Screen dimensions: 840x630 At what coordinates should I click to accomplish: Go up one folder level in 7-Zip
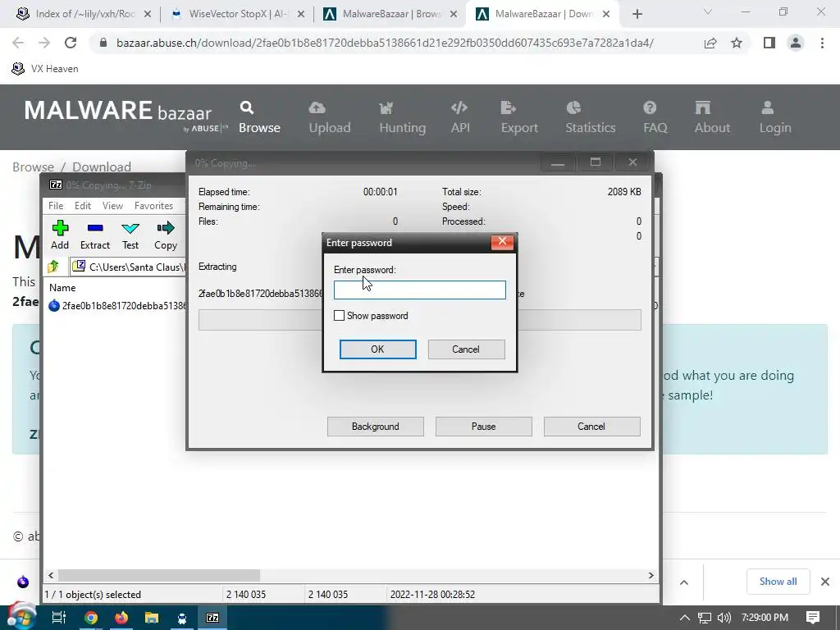[53, 267]
